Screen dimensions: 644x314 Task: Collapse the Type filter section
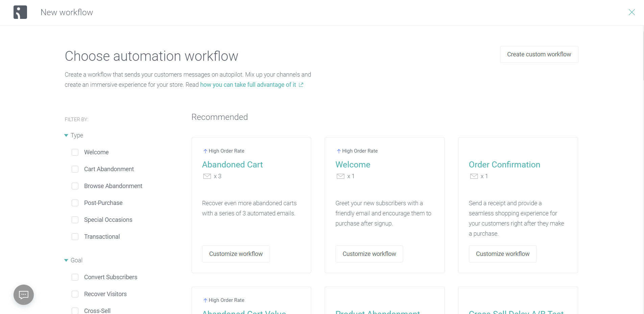coord(66,135)
